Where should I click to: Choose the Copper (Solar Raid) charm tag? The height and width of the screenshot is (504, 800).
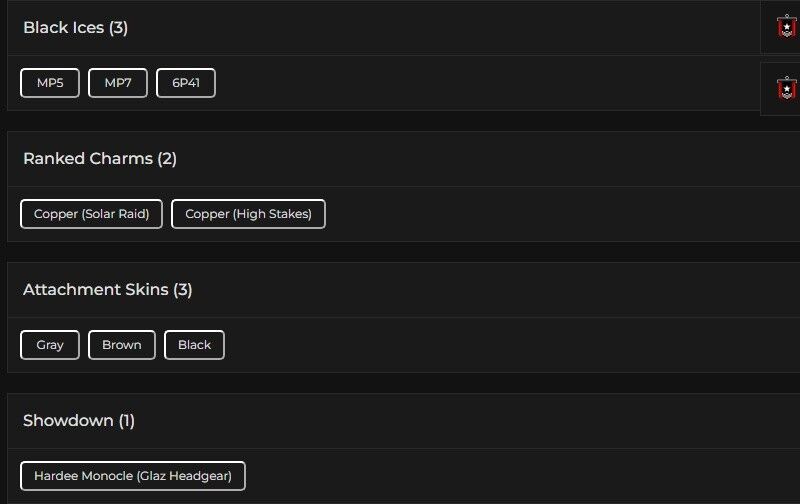click(91, 214)
